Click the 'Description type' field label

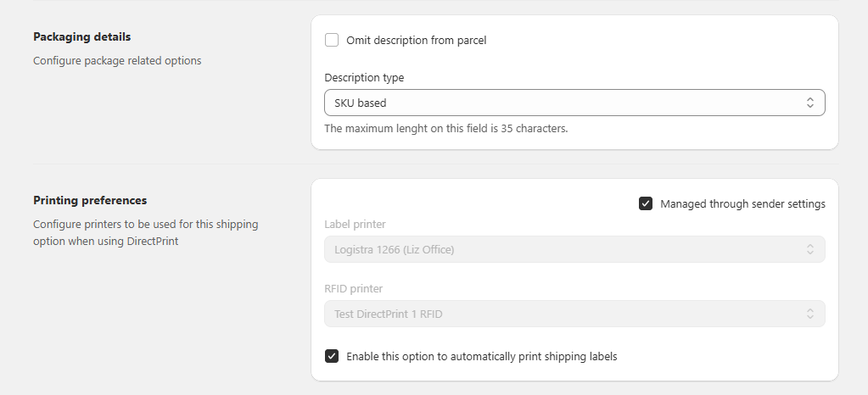click(x=364, y=77)
